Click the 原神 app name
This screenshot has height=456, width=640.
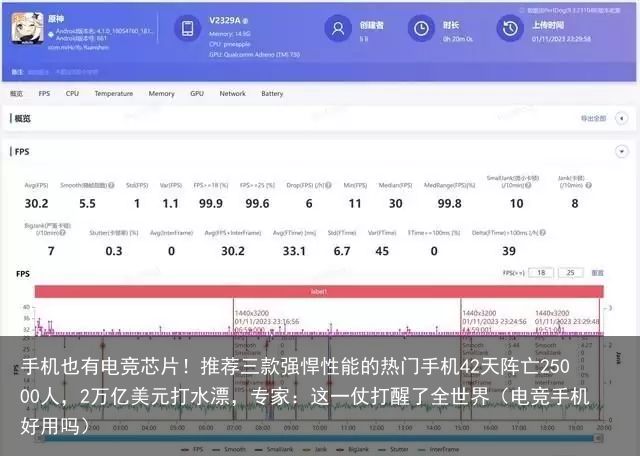[56, 19]
